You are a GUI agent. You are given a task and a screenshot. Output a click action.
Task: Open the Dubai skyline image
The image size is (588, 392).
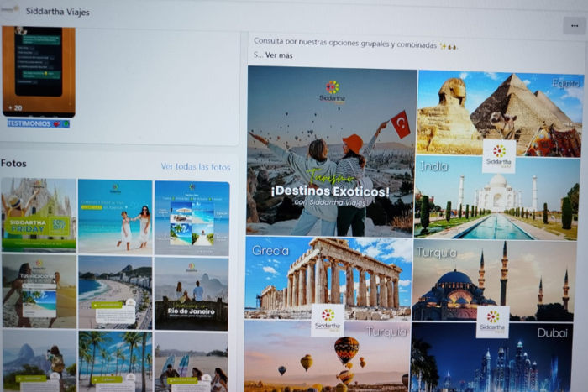[x=491, y=357]
